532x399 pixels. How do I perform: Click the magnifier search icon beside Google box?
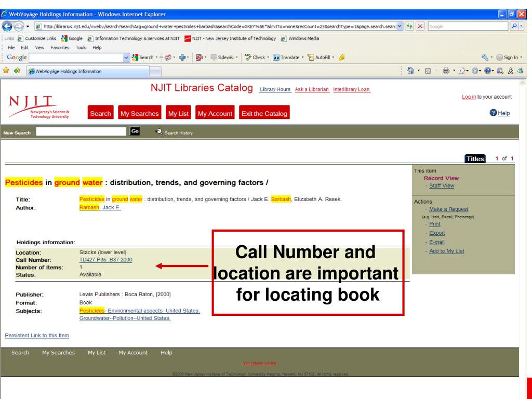click(514, 26)
